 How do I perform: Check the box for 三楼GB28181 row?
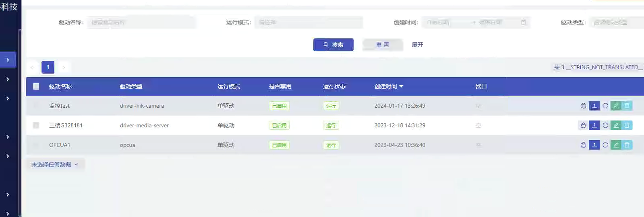click(36, 125)
